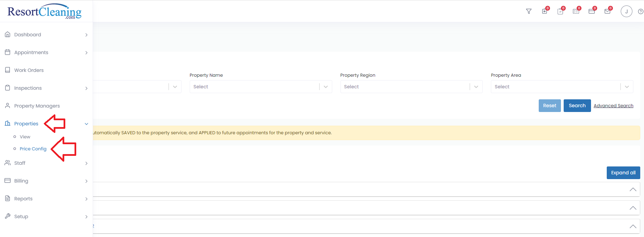The image size is (644, 237).
Task: Click the Setup wrench icon in sidebar
Action: [8, 216]
